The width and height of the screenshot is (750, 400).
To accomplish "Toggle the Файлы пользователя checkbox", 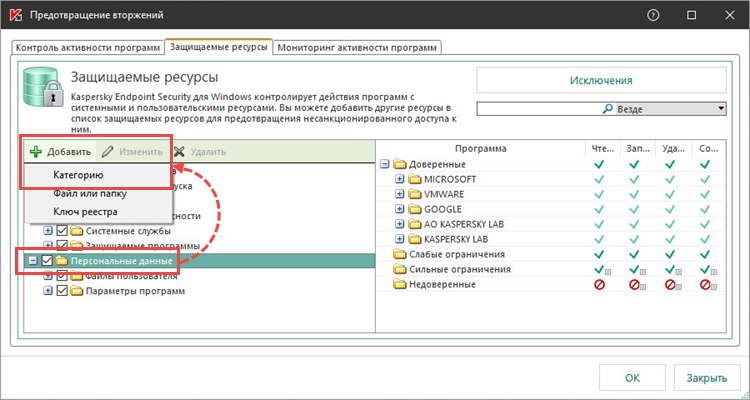I will (x=62, y=276).
